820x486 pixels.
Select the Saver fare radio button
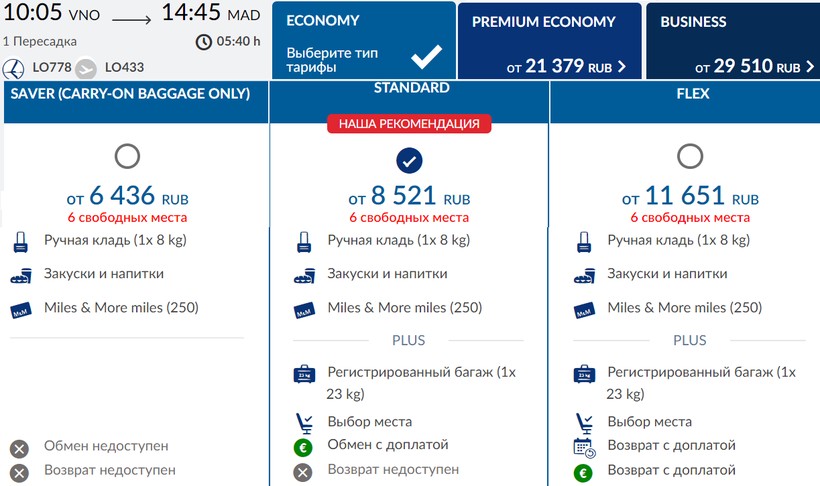click(x=127, y=156)
